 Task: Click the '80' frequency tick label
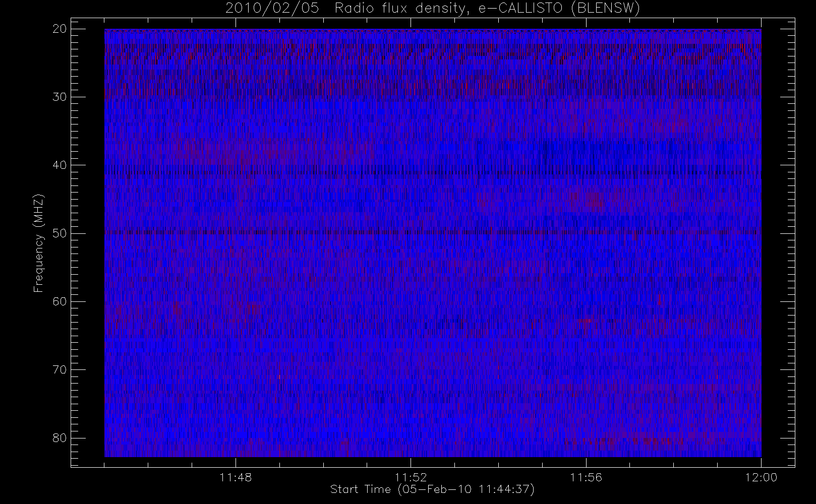pyautogui.click(x=60, y=437)
